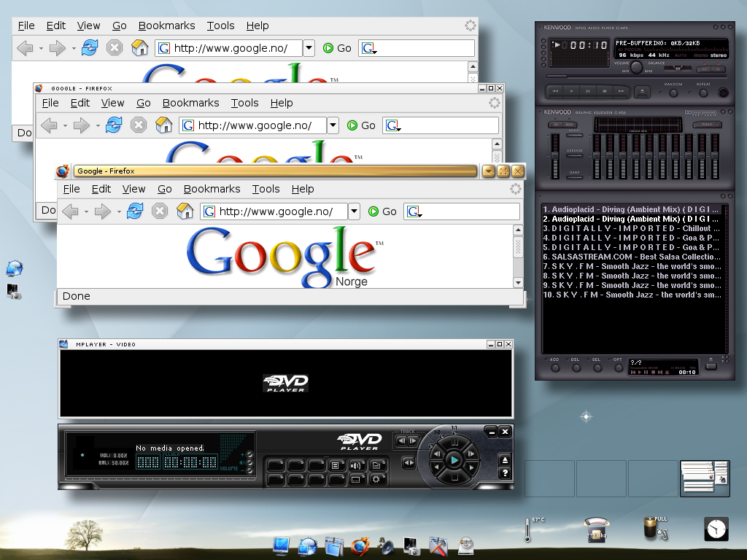This screenshot has height=560, width=747.
Task: Toggle the equalizer ON button
Action: (x=556, y=125)
